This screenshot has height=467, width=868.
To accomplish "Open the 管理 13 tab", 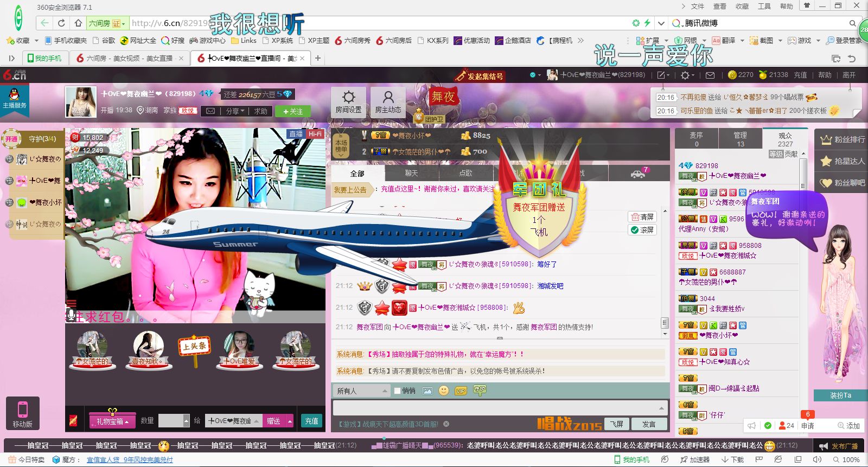I will tap(740, 139).
